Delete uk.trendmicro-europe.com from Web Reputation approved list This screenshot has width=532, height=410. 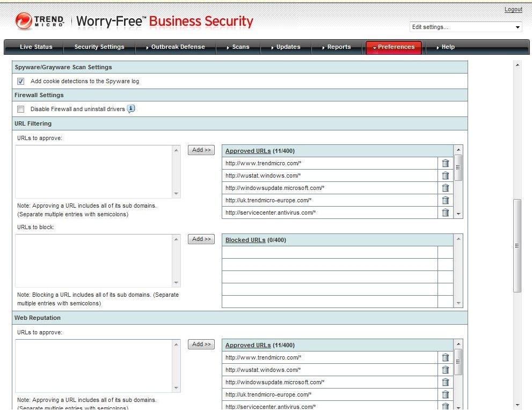tap(446, 394)
